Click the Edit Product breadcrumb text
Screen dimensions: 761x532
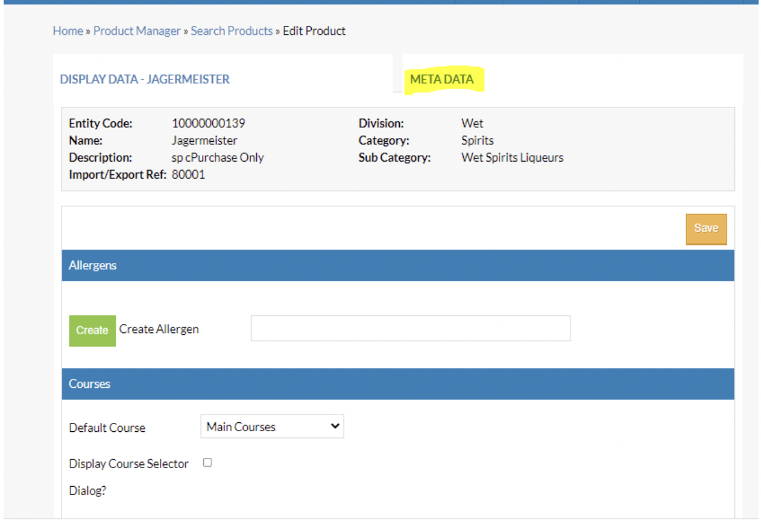coord(314,31)
